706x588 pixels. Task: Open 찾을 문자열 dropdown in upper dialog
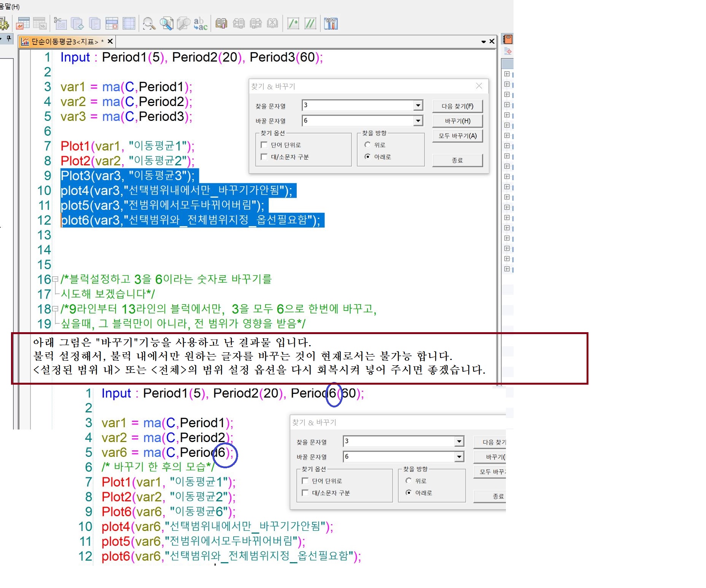(418, 105)
